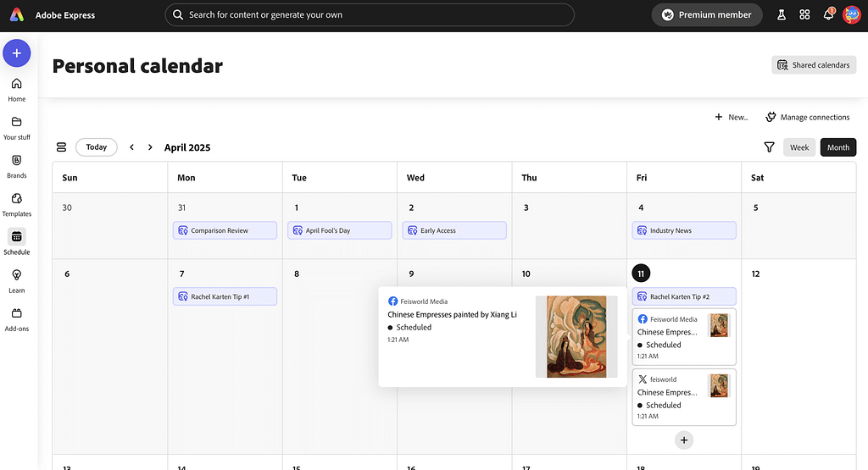The width and height of the screenshot is (868, 470).
Task: Open Templates in the sidebar
Action: click(17, 204)
